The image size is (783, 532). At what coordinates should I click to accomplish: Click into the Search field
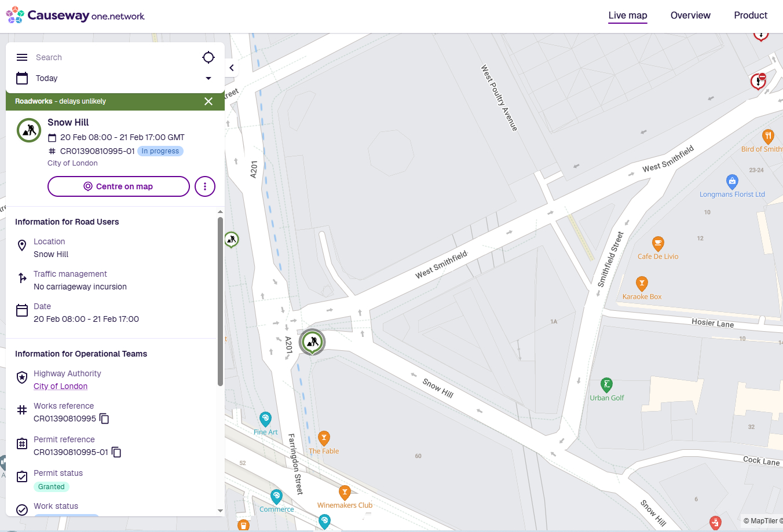point(110,57)
